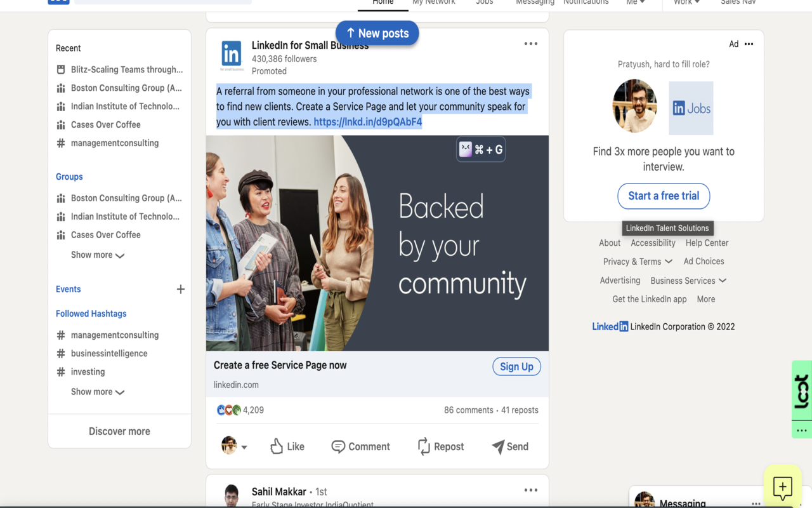Expand the Business Services dropdown
This screenshot has height=508, width=812.
point(688,281)
